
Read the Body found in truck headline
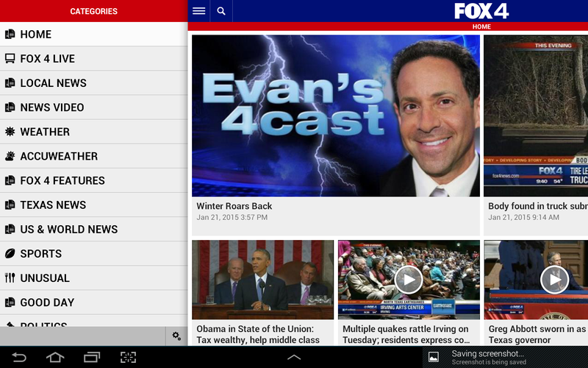pyautogui.click(x=538, y=206)
